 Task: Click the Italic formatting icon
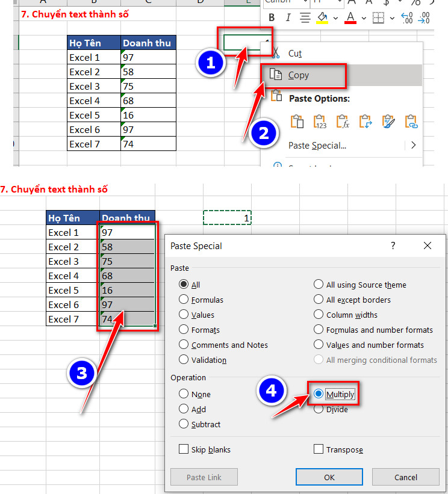pyautogui.click(x=288, y=18)
